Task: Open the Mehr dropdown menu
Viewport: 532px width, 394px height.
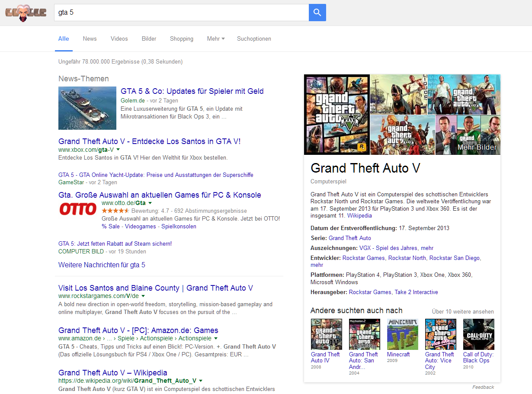Action: click(216, 38)
